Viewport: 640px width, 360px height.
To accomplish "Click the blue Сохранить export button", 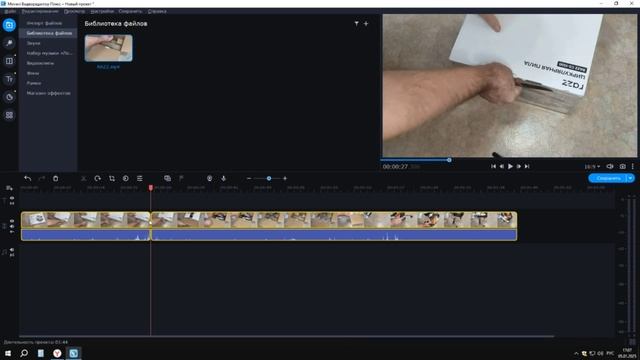I will click(608, 178).
